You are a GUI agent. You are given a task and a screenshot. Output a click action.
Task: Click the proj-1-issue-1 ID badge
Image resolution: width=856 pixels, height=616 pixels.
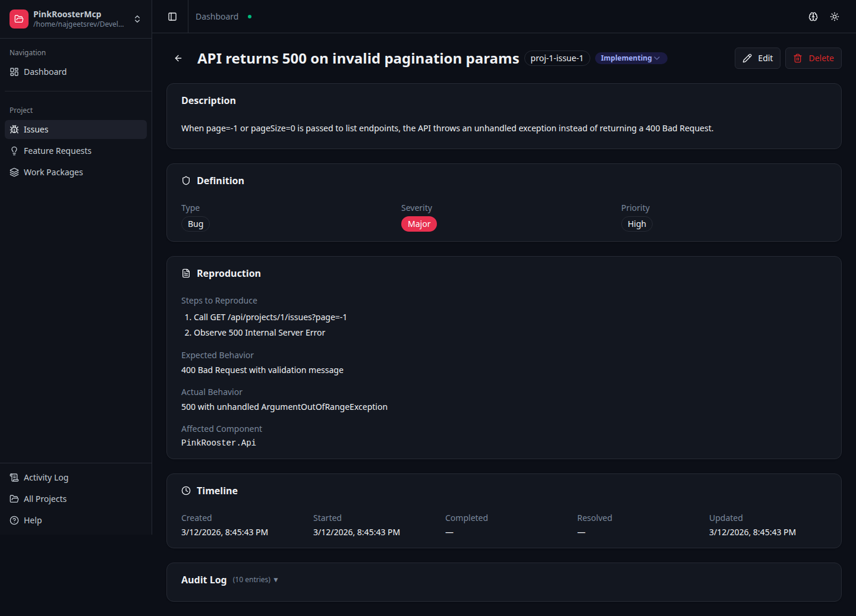pyautogui.click(x=557, y=58)
